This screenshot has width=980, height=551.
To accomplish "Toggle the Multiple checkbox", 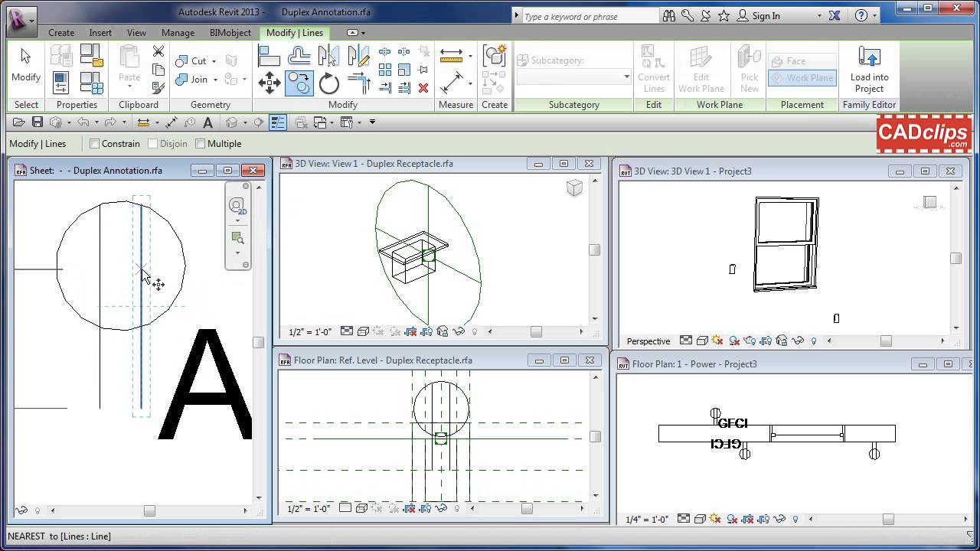I will 201,143.
